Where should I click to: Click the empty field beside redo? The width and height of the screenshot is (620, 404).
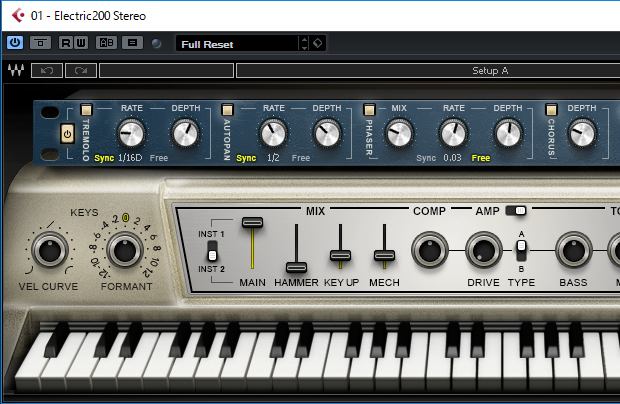click(x=166, y=71)
